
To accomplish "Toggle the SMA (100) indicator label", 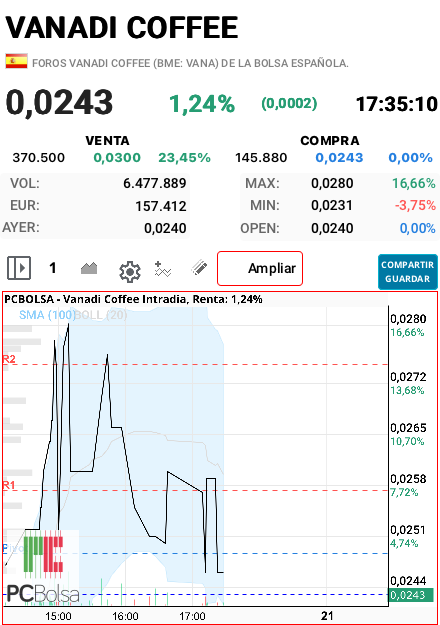I will pyautogui.click(x=47, y=315).
